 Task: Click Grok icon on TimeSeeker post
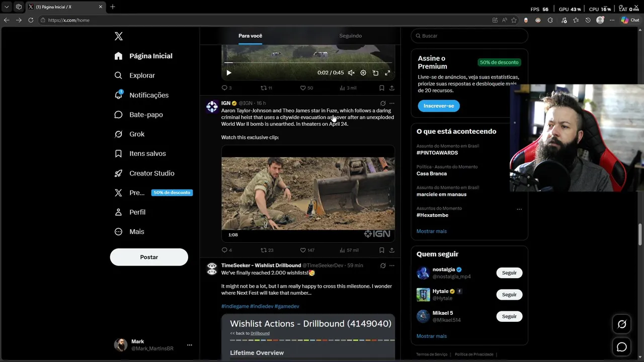(x=383, y=265)
